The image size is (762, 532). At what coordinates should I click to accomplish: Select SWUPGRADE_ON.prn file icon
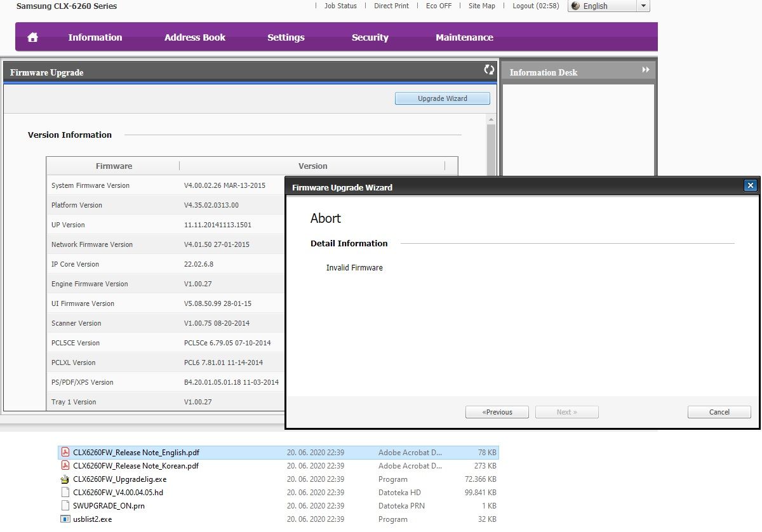(65, 506)
